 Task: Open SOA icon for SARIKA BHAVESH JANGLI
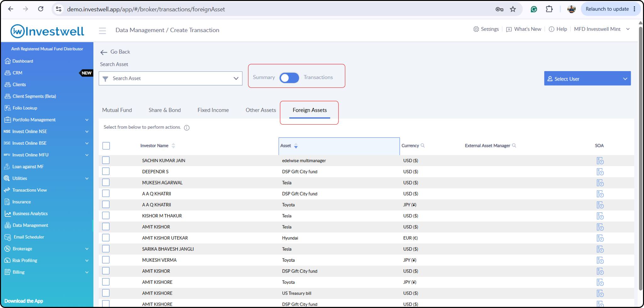coord(600,249)
